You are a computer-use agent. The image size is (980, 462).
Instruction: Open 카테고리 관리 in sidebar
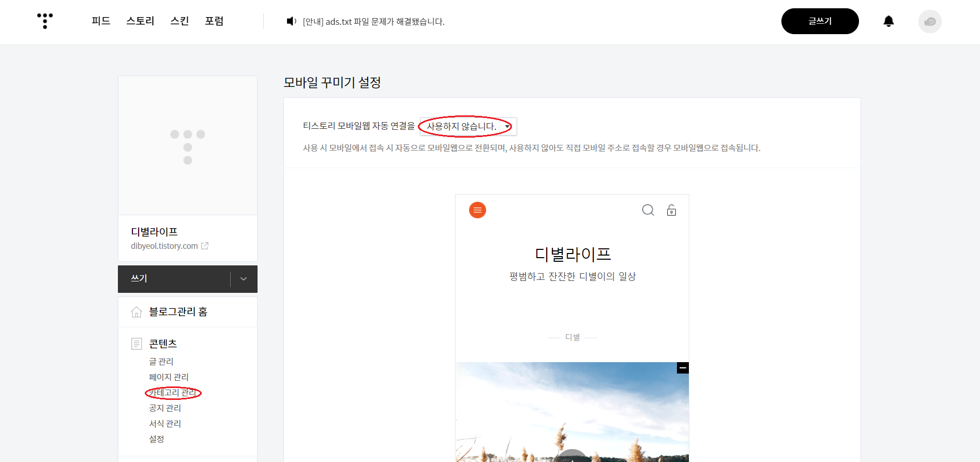[173, 393]
